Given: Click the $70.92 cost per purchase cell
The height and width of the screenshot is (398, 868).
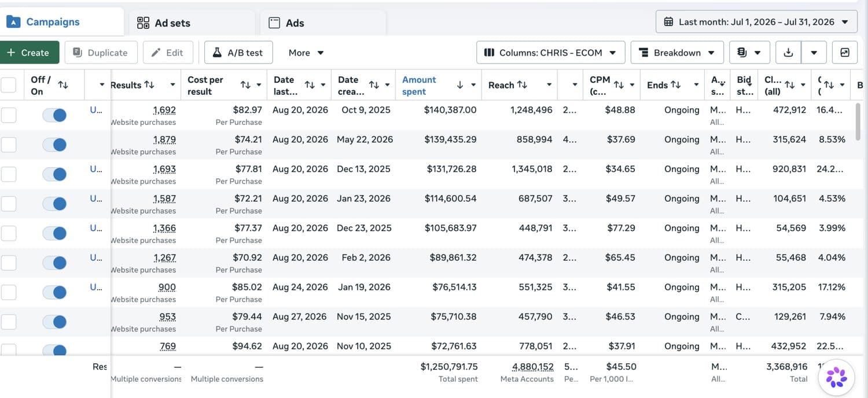Looking at the screenshot, I should point(248,257).
